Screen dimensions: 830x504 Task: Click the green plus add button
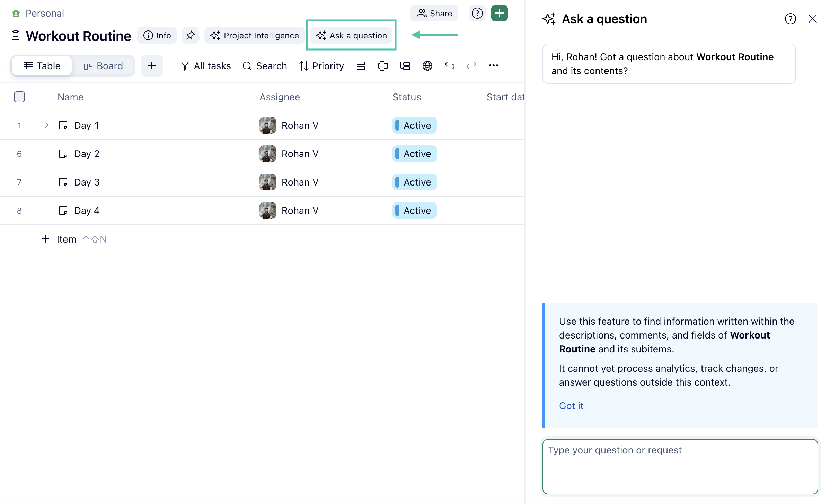pos(499,13)
